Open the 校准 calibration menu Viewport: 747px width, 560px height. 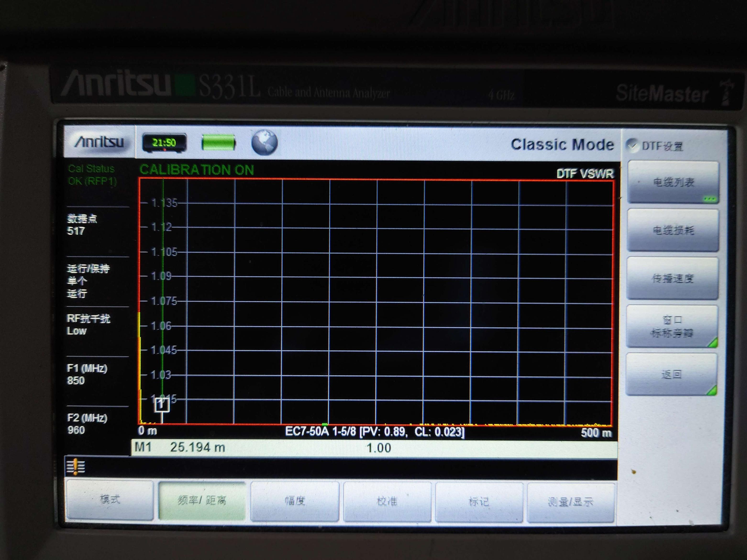(x=387, y=502)
